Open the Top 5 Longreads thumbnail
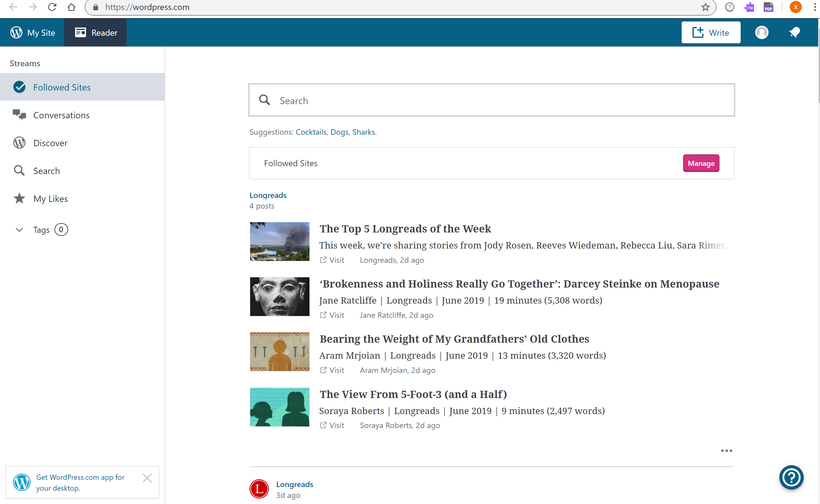The image size is (820, 504). tap(279, 241)
